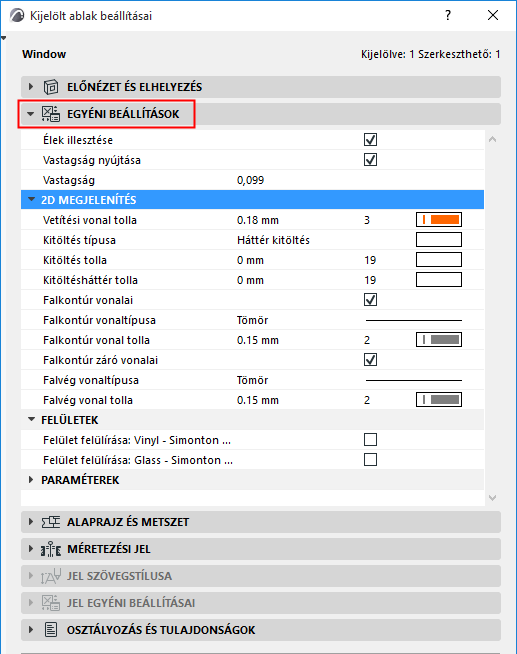The image size is (517, 654).
Task: Edit the Vastagság value 0,099
Action: [x=251, y=180]
